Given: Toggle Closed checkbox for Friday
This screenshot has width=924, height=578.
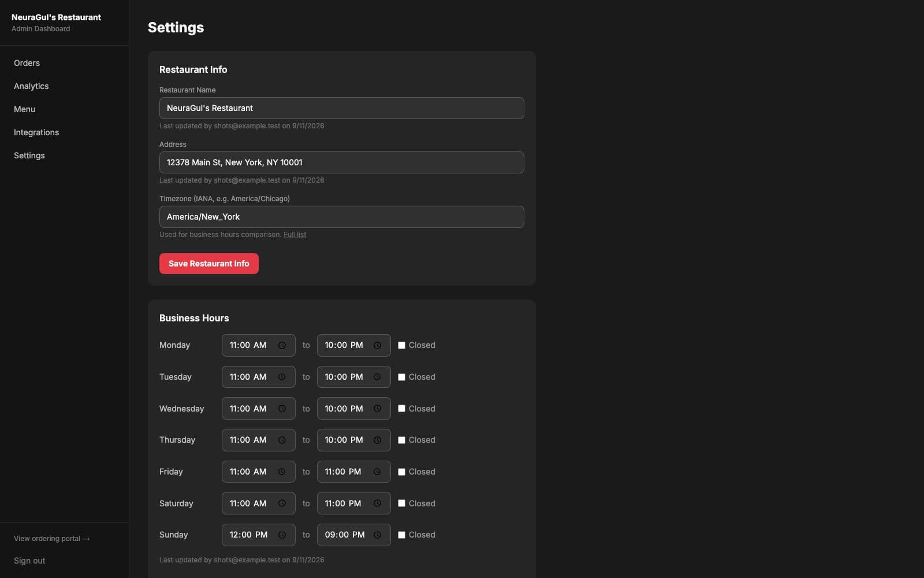Looking at the screenshot, I should pyautogui.click(x=401, y=472).
